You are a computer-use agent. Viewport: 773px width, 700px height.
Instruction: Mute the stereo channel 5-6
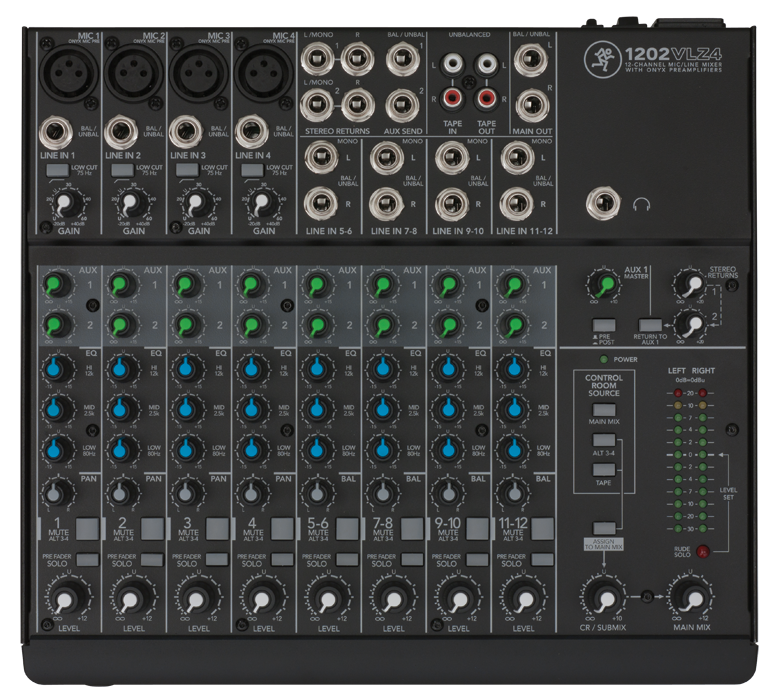pyautogui.click(x=346, y=528)
